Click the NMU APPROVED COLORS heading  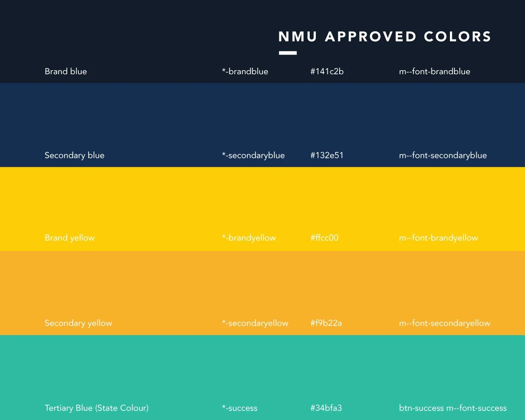[385, 37]
